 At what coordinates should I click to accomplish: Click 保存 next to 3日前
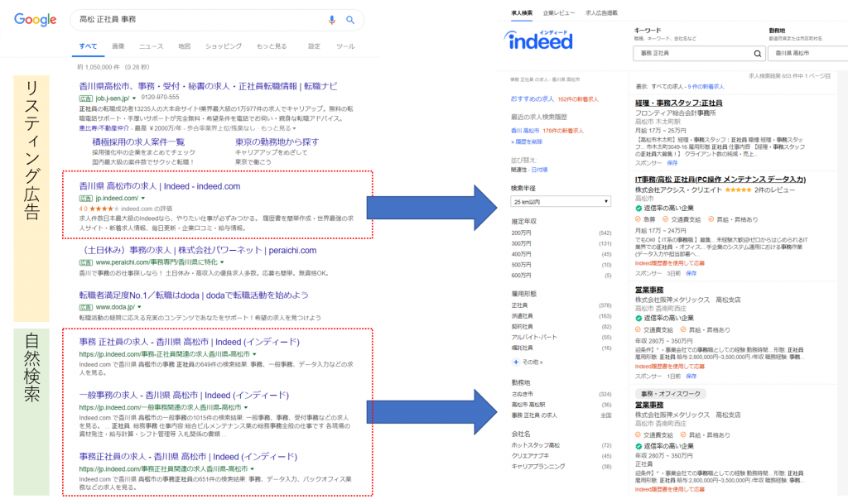691,274
